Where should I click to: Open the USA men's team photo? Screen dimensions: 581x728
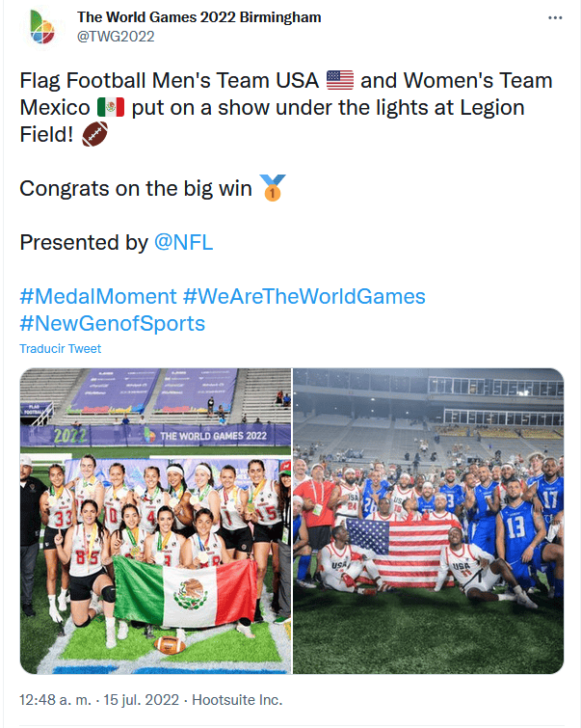428,521
